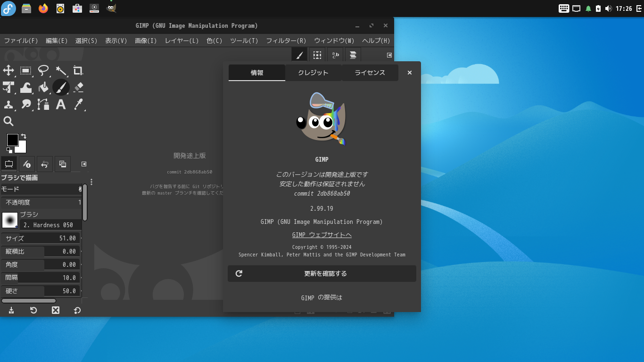Select the Unified Transform tool
The height and width of the screenshot is (362, 644).
coord(8,87)
